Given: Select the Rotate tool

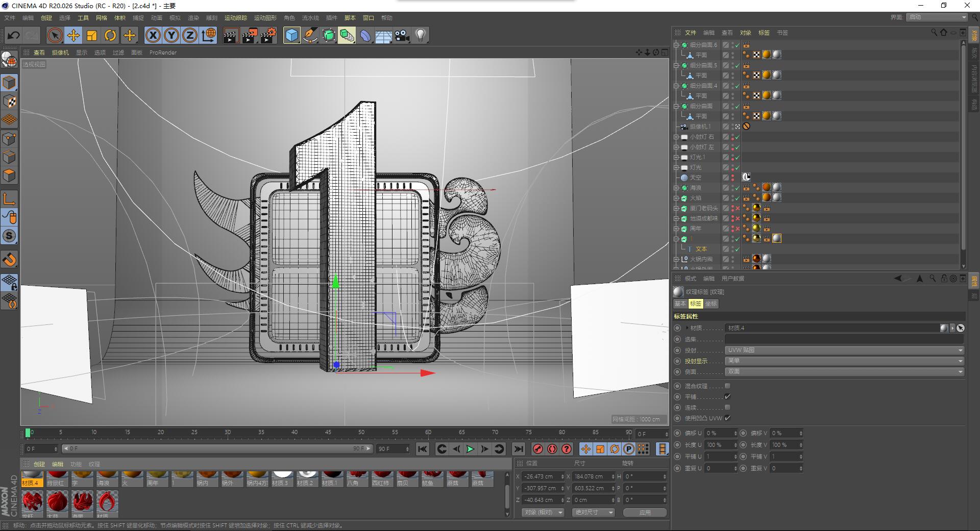Looking at the screenshot, I should 110,35.
